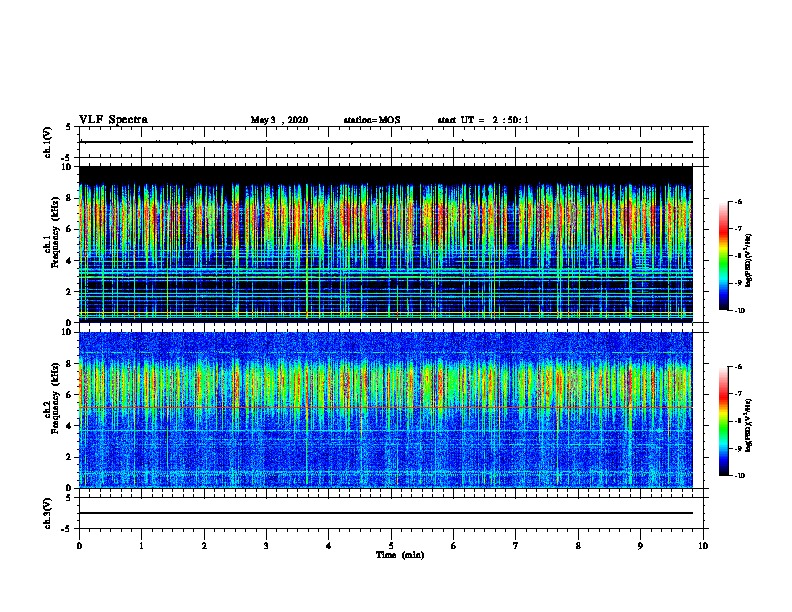Click time axis tick label "7"
Screen dimensions: 792x612
click(516, 546)
